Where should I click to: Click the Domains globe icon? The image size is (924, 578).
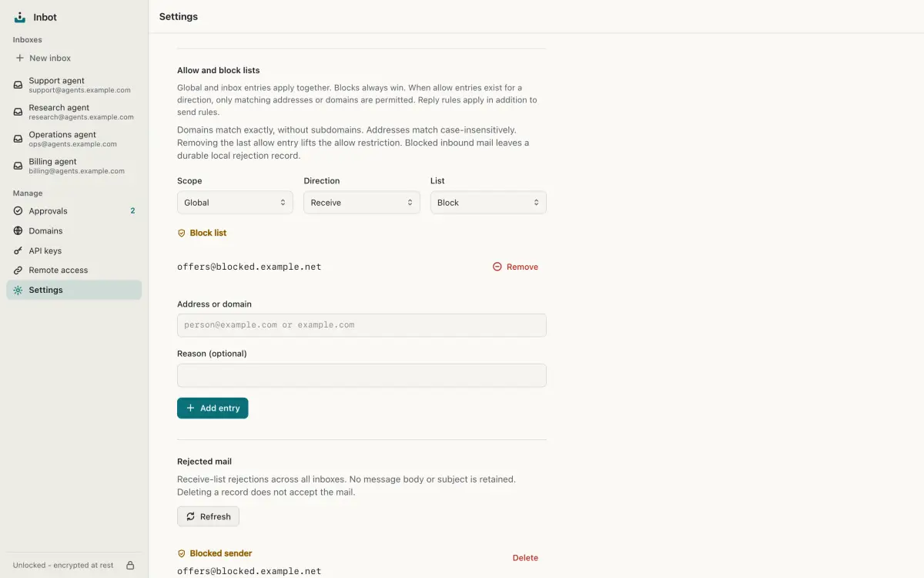18,230
